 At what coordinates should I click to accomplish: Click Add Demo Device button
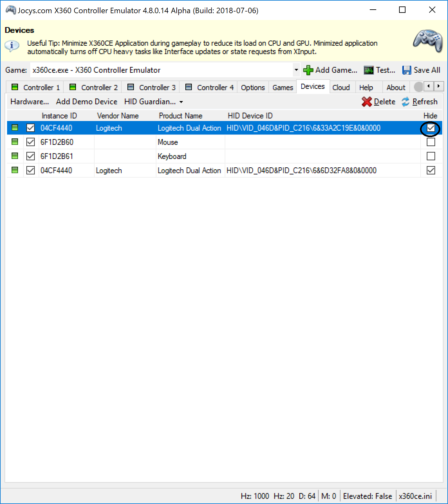[x=87, y=102]
